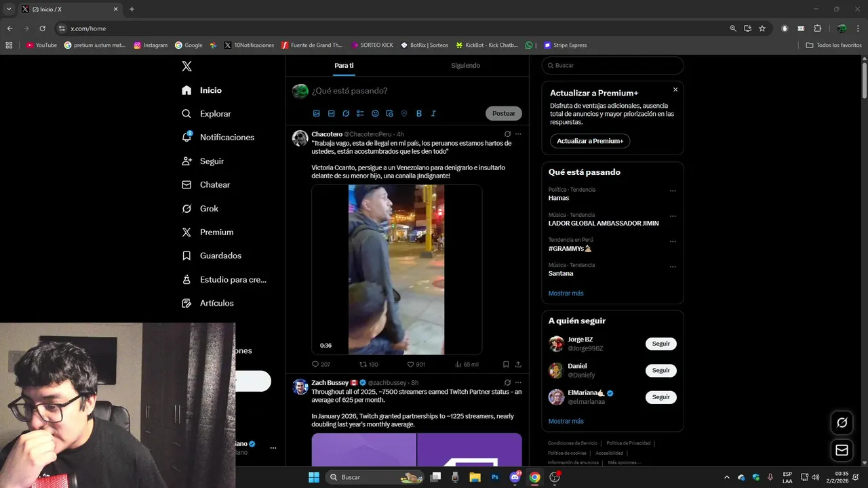
Task: Add a poll to the new post
Action: pos(360,113)
